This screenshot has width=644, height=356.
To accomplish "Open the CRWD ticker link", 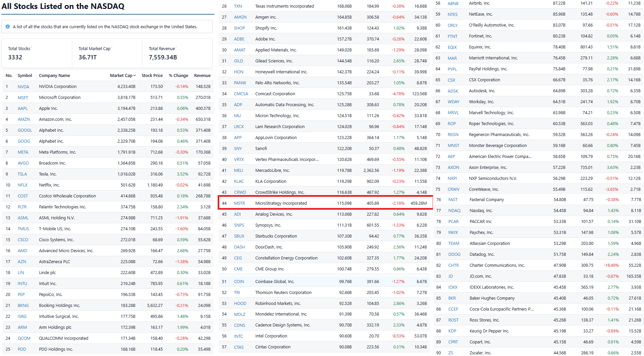I will 240,192.
